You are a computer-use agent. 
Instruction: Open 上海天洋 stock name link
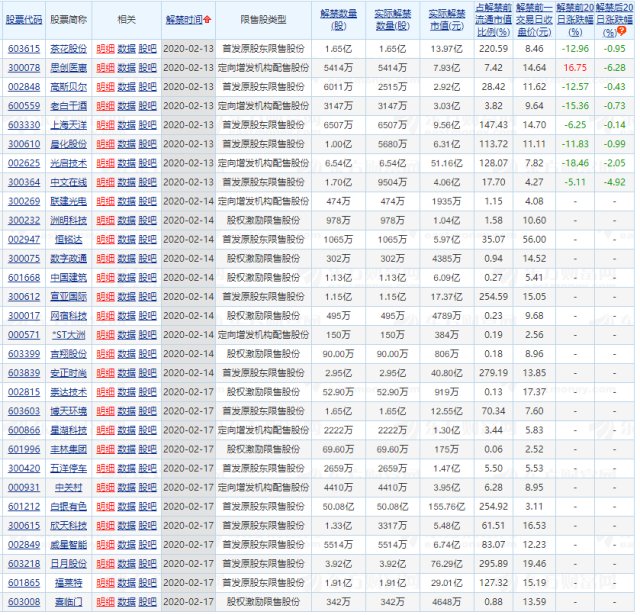(69, 125)
